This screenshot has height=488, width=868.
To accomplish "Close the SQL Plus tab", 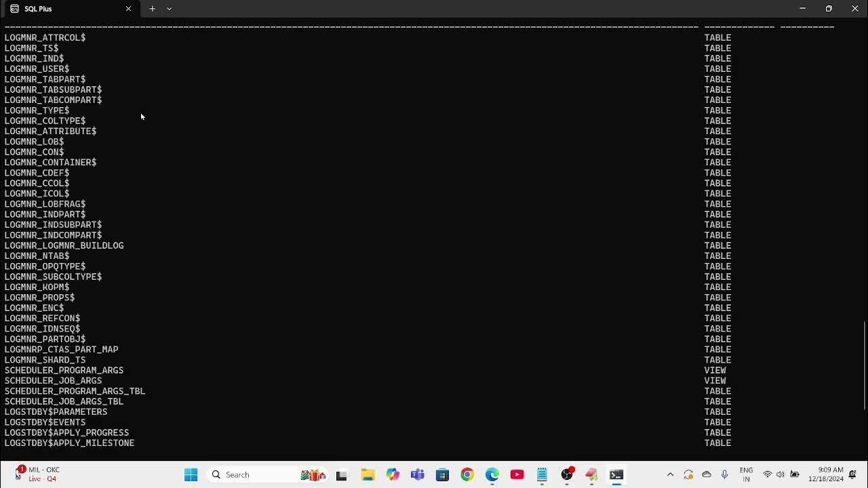I will click(x=128, y=9).
